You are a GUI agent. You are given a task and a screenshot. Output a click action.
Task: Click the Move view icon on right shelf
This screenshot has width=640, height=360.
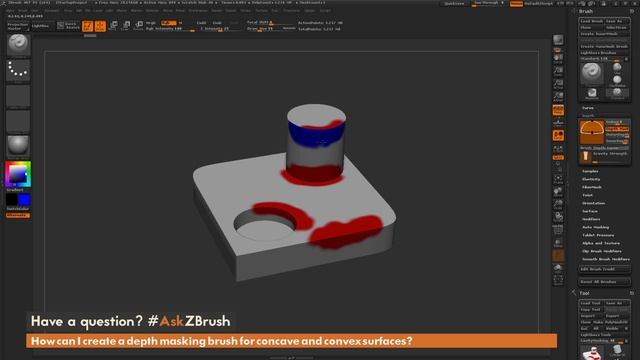tap(558, 191)
